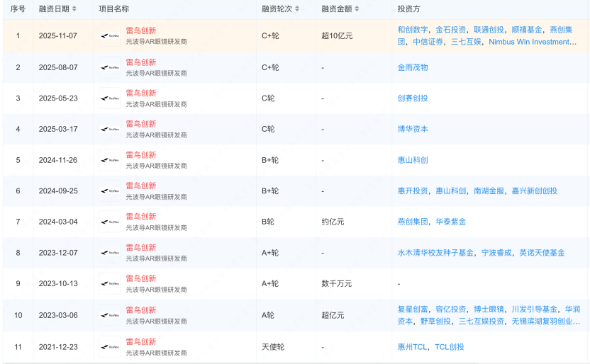Viewport: 590px width, 364px height.
Task: Click the 复星创富 investor link
Action: [x=413, y=309]
